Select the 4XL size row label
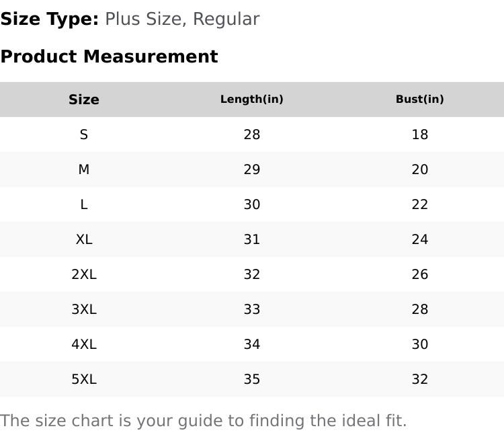The width and height of the screenshot is (504, 445). 84,344
